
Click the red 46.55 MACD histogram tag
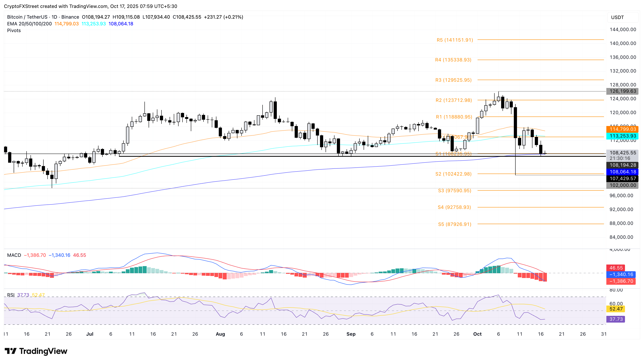coord(616,268)
